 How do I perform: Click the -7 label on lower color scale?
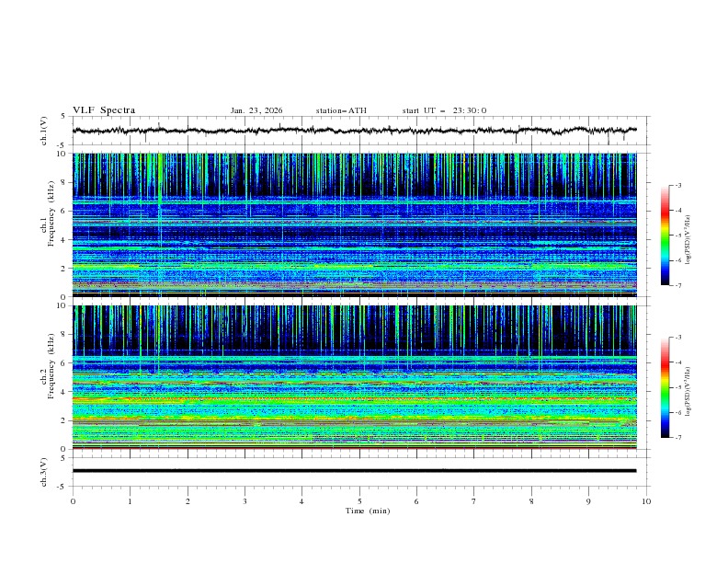coord(677,438)
